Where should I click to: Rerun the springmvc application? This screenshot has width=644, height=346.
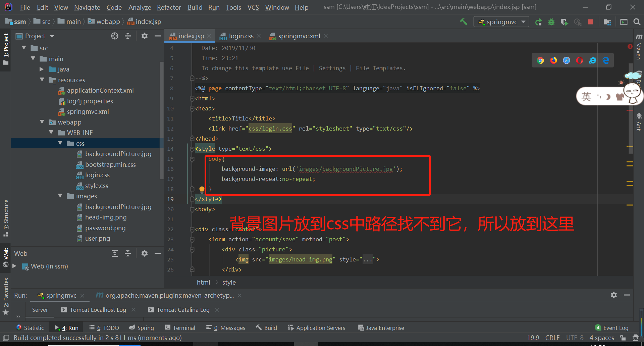(x=538, y=21)
